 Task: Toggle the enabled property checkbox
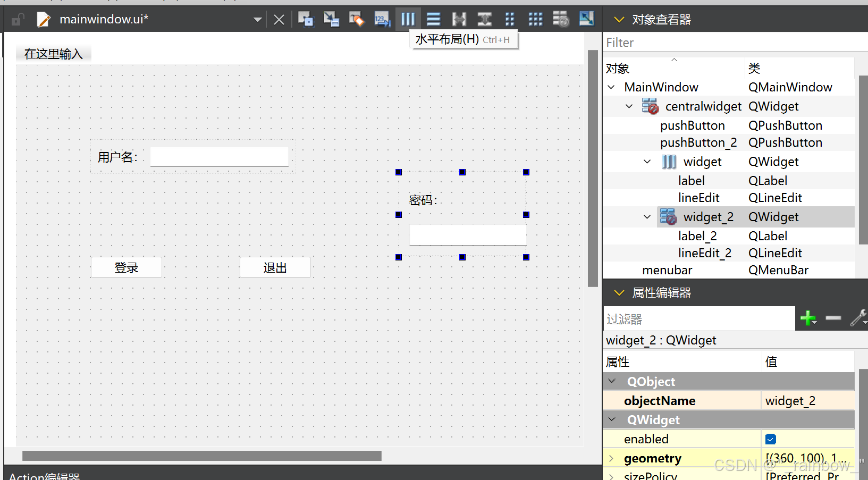pos(771,439)
